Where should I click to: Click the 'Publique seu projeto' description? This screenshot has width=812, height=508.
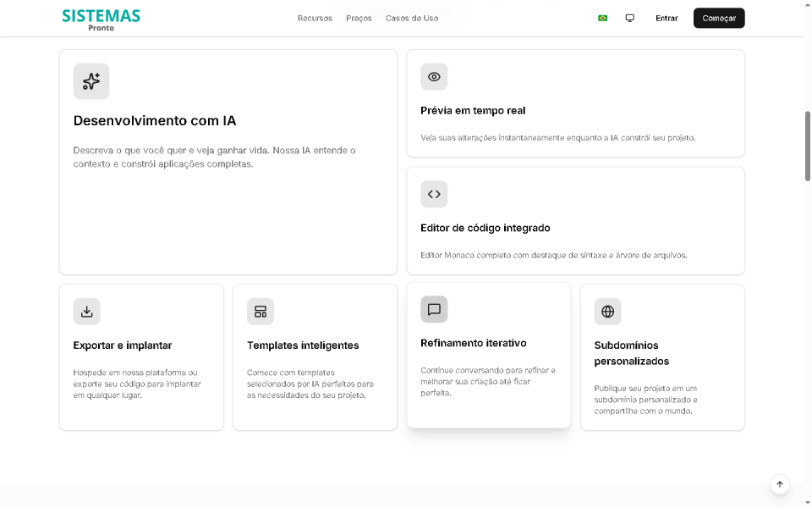tap(645, 400)
